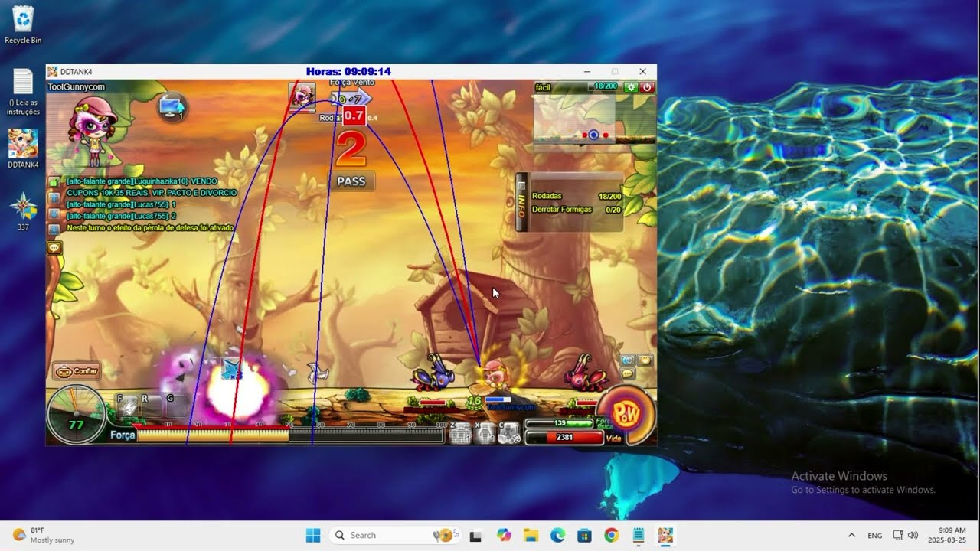Open Microsoft Store from the taskbar

pyautogui.click(x=584, y=535)
